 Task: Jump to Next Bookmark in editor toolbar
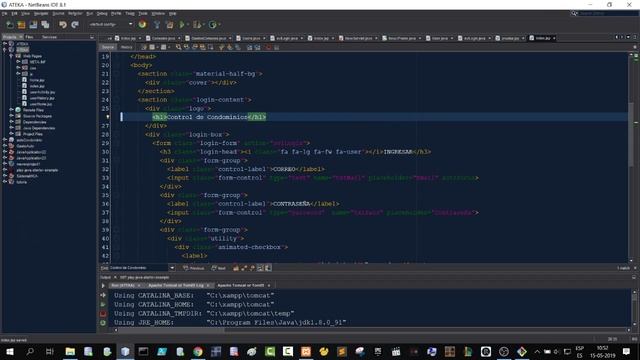(x=230, y=47)
